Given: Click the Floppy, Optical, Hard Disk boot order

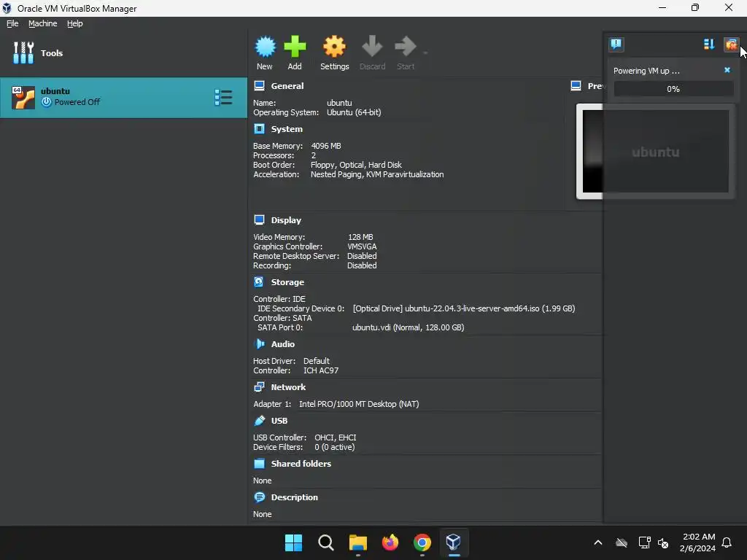Looking at the screenshot, I should pyautogui.click(x=356, y=165).
